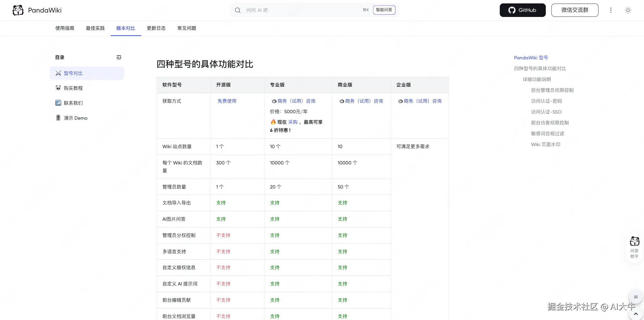Viewport: 644px width, 320px height.
Task: Toggle the light/dark theme sun icon
Action: (628, 10)
